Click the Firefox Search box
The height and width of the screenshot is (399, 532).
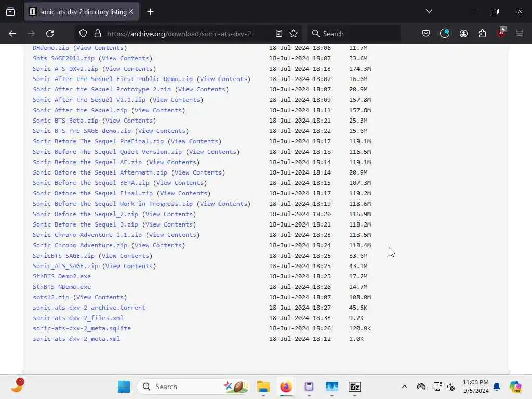click(354, 34)
